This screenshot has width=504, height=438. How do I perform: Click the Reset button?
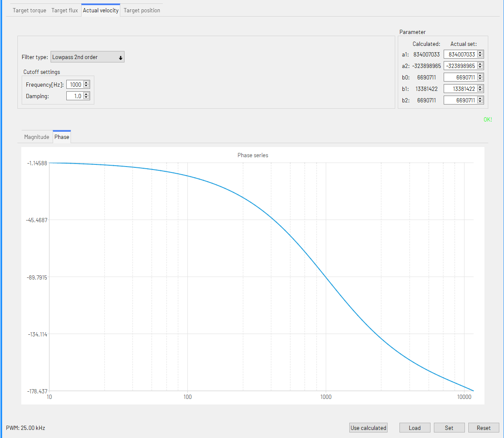484,428
